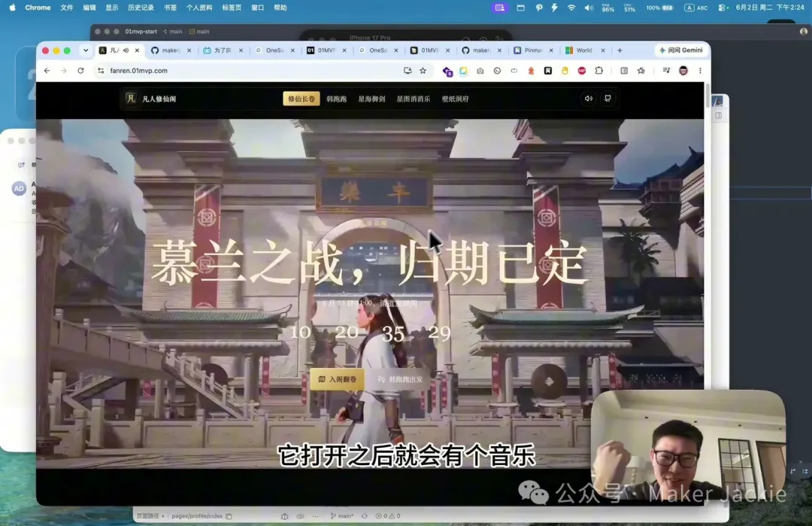The height and width of the screenshot is (526, 812).
Task: Click the page vertical scrollbar
Action: pos(707,96)
